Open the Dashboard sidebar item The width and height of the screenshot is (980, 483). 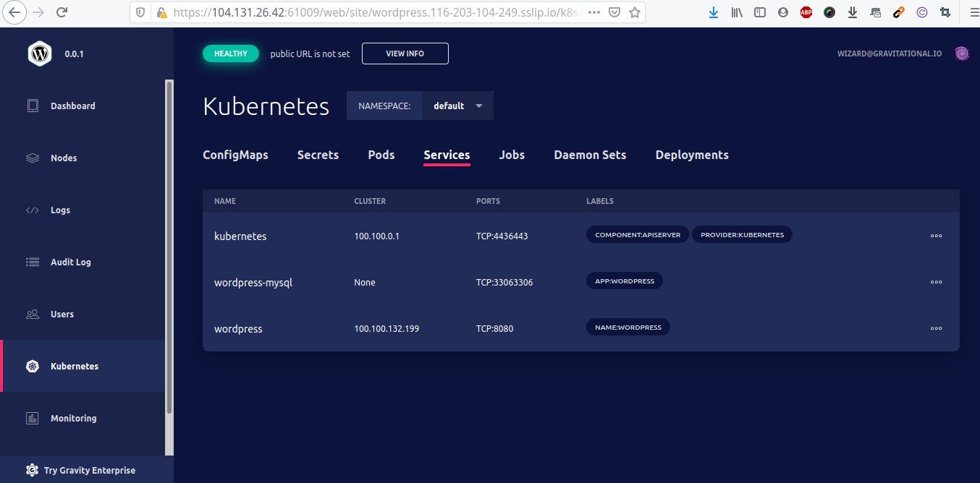click(x=83, y=106)
